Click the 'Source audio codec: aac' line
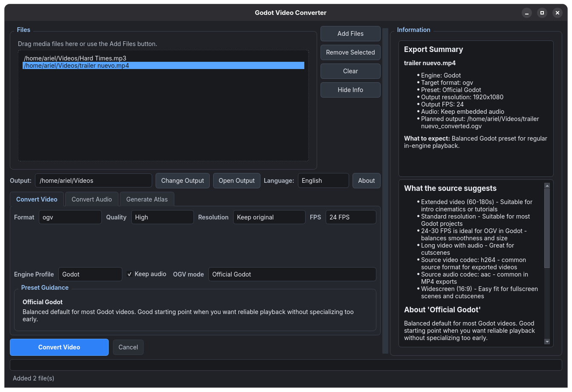This screenshot has width=572, height=392. point(474,278)
